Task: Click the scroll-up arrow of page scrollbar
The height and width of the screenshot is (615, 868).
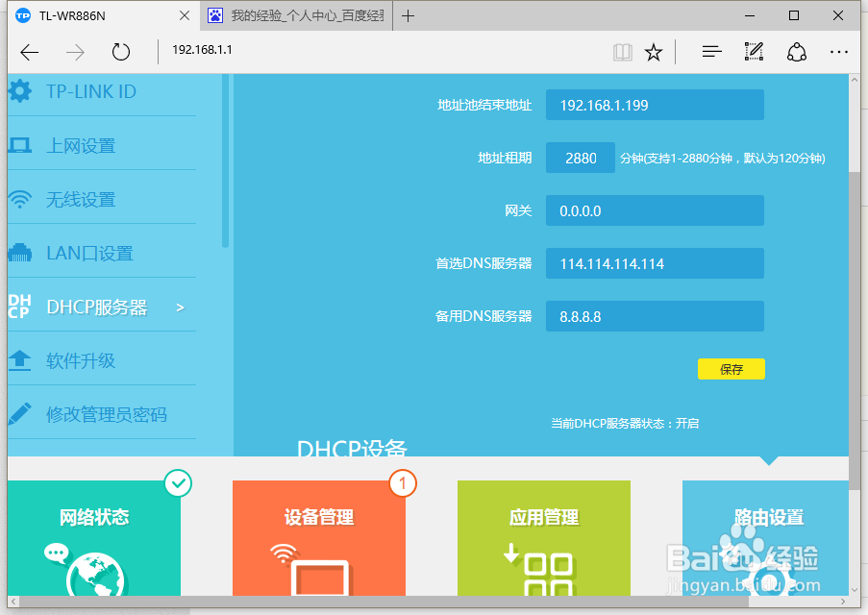Action: [x=855, y=81]
